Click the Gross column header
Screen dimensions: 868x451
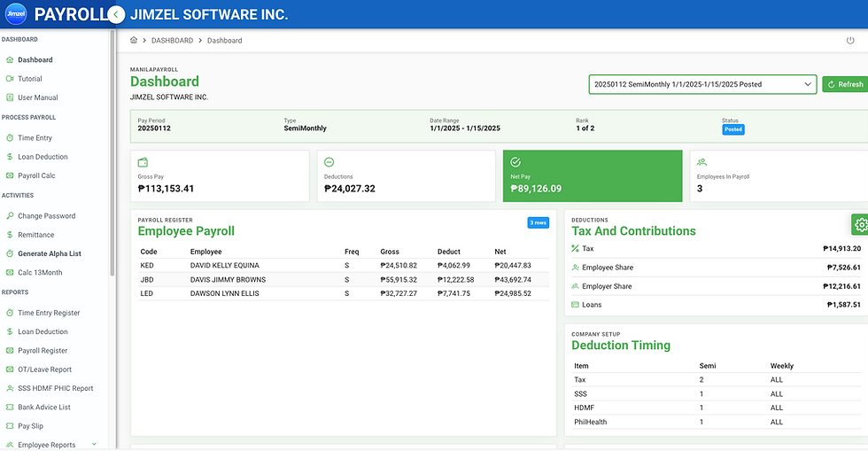click(390, 252)
